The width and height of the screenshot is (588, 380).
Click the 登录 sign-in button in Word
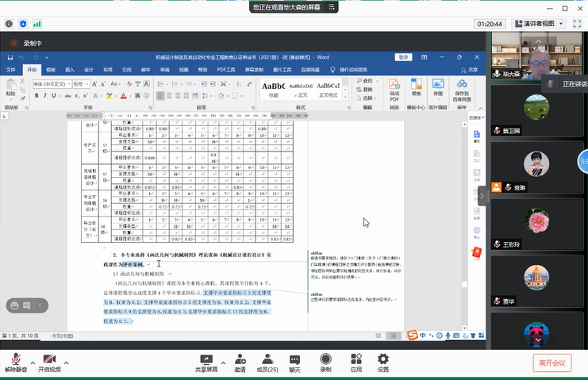click(x=404, y=57)
